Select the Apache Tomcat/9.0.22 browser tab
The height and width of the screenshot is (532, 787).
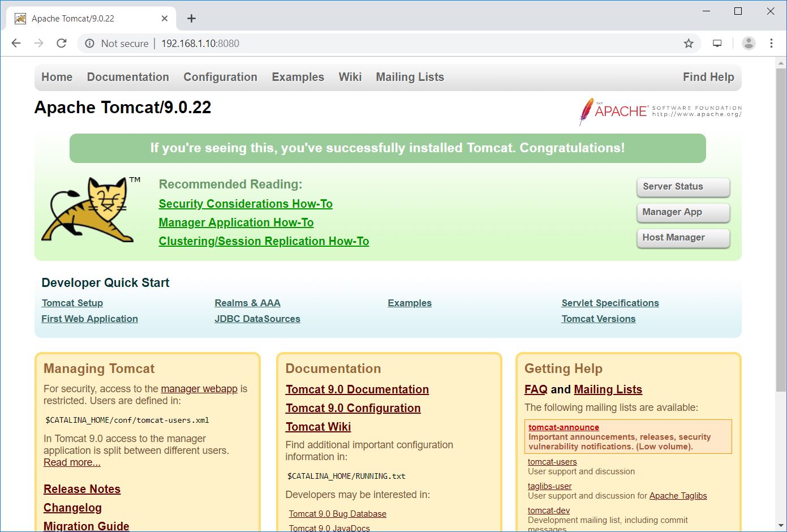coord(91,19)
